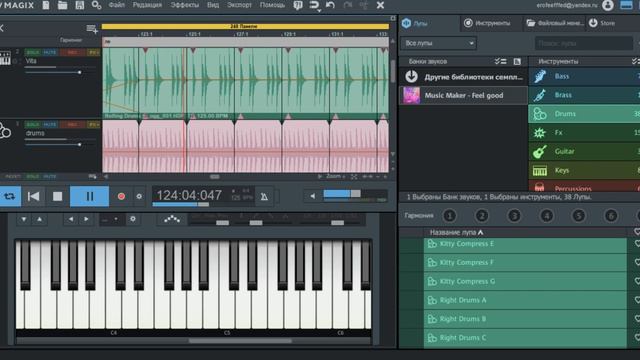
Task: Click the arpeggiator dots icon above the keyboard
Action: 172,219
